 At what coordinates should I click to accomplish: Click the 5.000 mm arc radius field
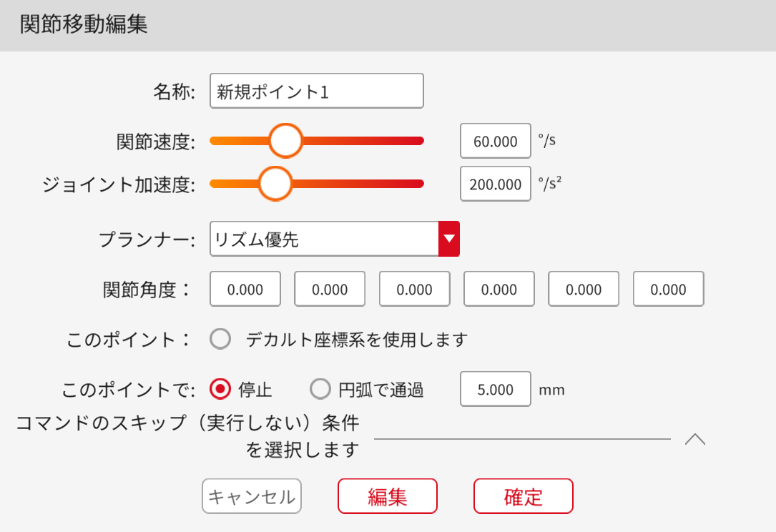pos(495,390)
